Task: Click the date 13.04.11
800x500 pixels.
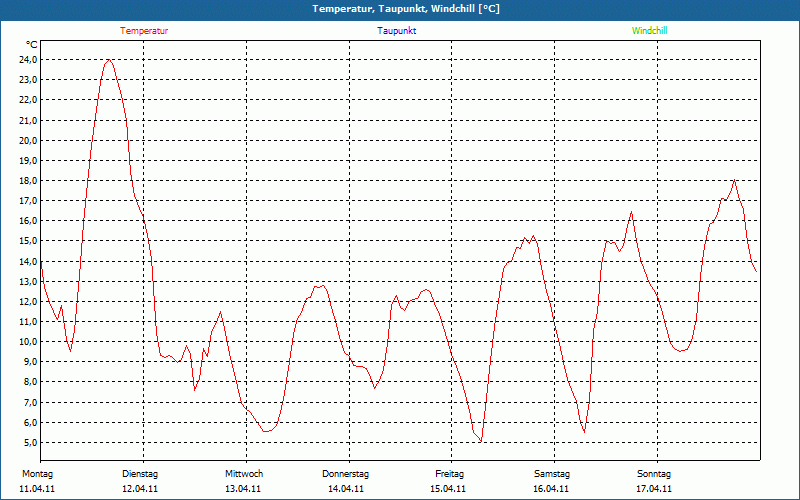Action: click(243, 489)
